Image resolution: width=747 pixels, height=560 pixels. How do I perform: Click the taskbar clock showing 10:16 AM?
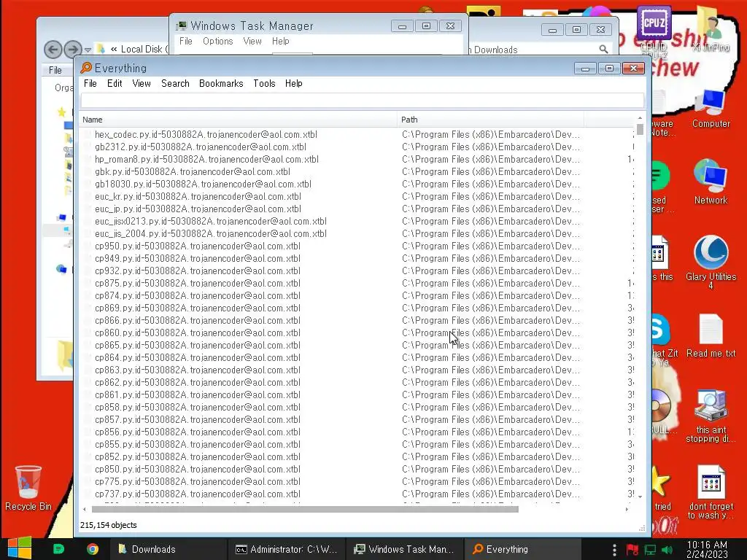(707, 549)
